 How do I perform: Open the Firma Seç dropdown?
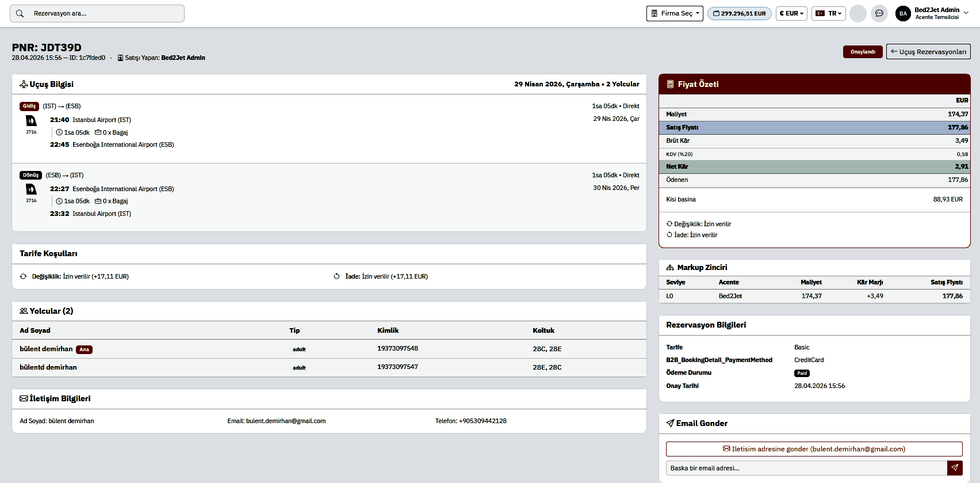tap(675, 13)
